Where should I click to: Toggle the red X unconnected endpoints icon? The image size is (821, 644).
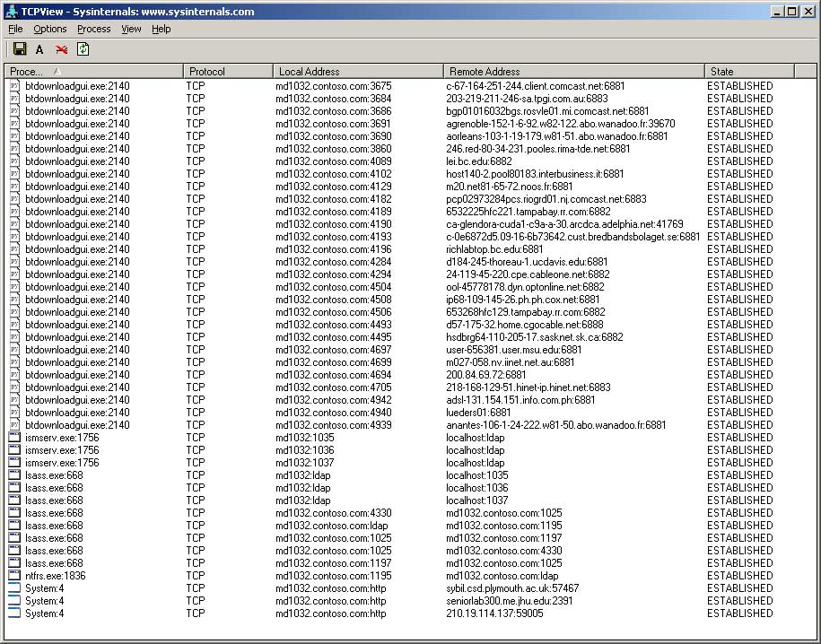[x=61, y=49]
